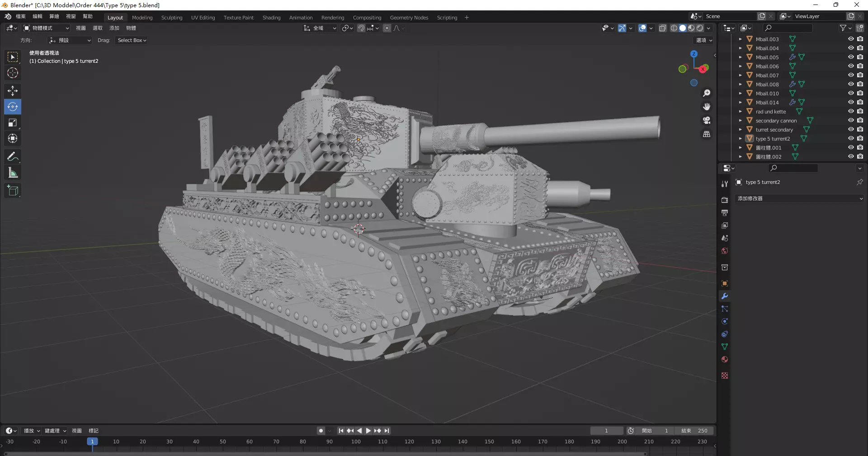Select the Select Box tool in toolbar
868x456 pixels.
click(x=13, y=57)
